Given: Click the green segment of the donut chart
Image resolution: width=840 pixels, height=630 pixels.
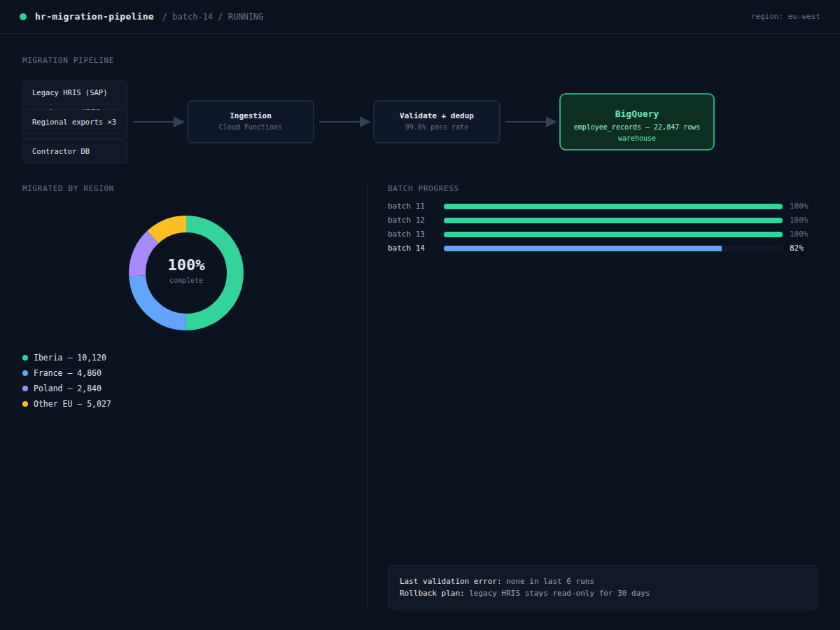Looking at the screenshot, I should (235, 273).
